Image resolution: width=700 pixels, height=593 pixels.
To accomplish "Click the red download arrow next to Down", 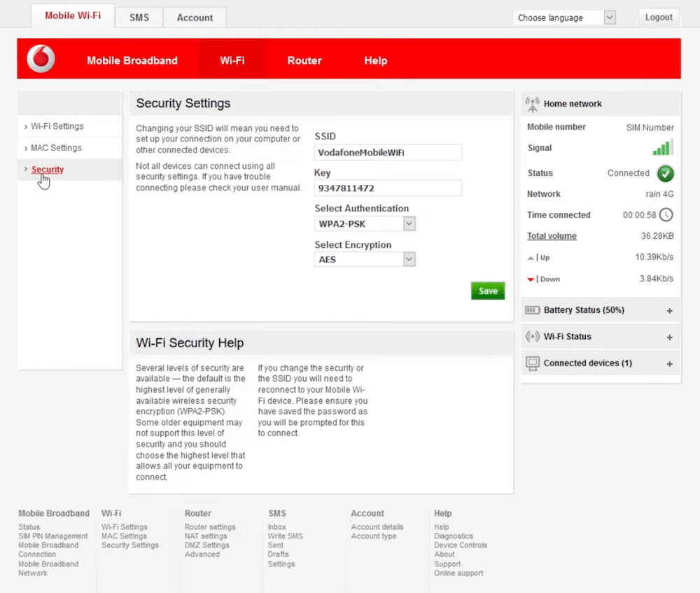I will coord(532,279).
